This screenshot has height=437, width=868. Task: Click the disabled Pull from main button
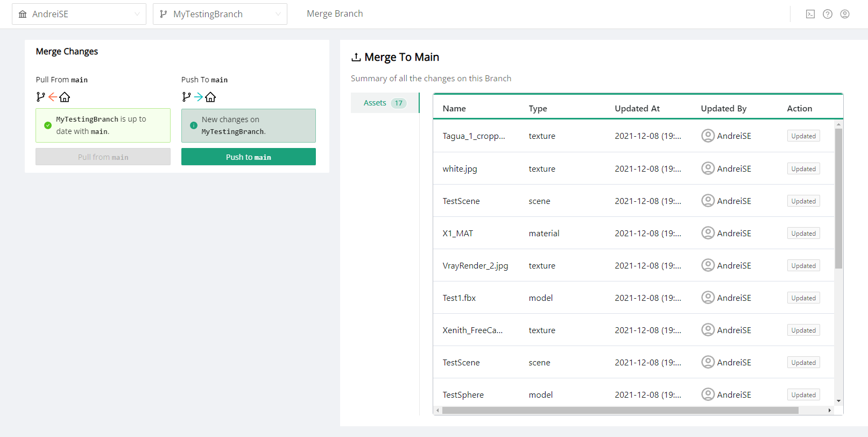pos(103,157)
